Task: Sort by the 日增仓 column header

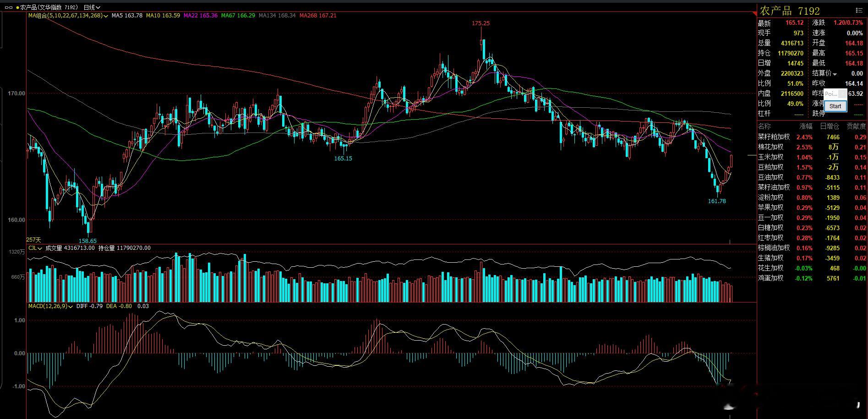Action: pyautogui.click(x=830, y=126)
